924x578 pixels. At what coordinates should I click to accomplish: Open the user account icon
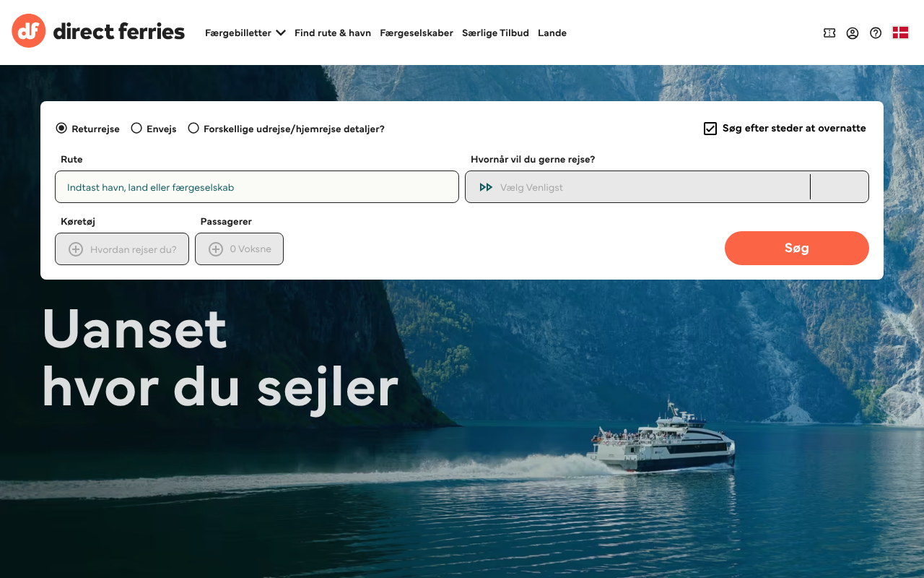pyautogui.click(x=853, y=33)
